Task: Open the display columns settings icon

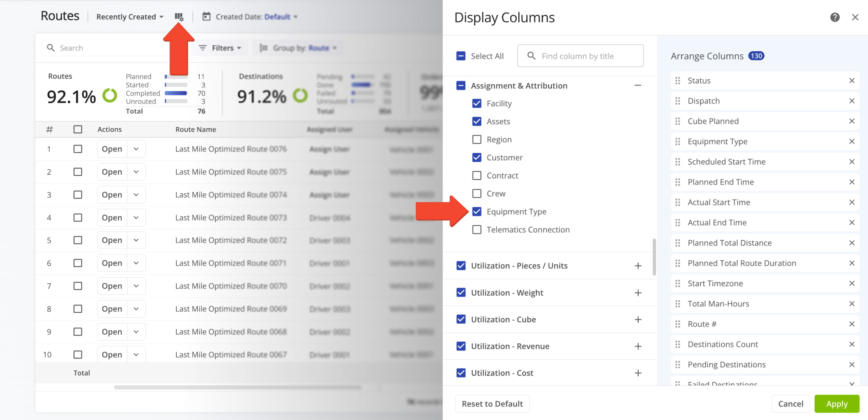Action: click(179, 17)
